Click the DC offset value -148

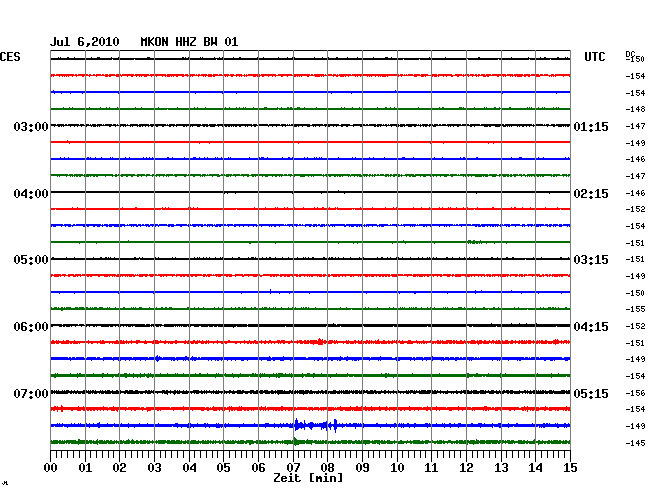click(x=635, y=109)
